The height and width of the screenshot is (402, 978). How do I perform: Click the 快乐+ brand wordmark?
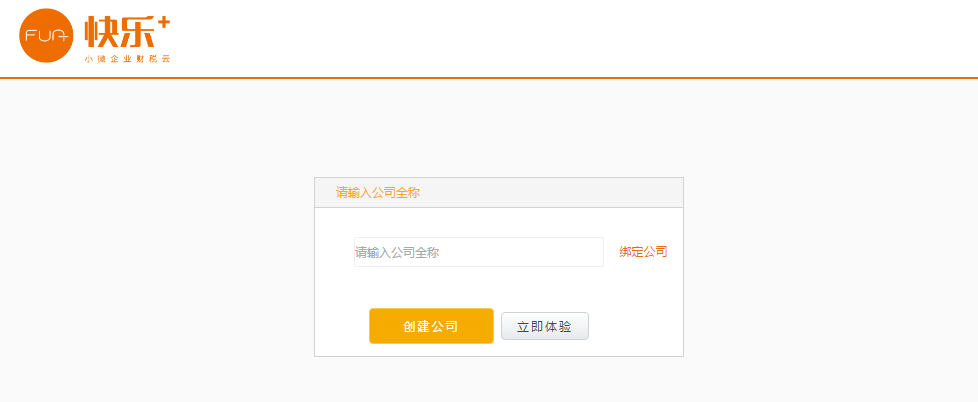[x=127, y=32]
